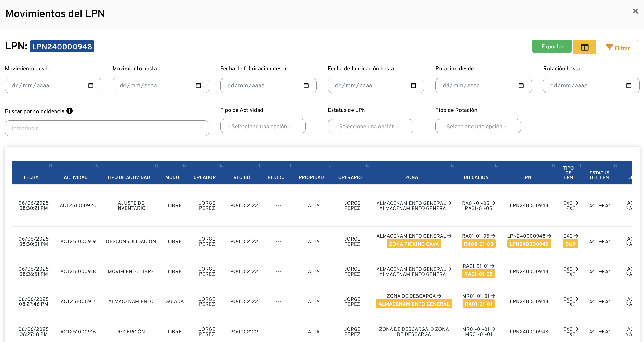644x342 pixels.
Task: Click the Filtrar button
Action: point(618,47)
